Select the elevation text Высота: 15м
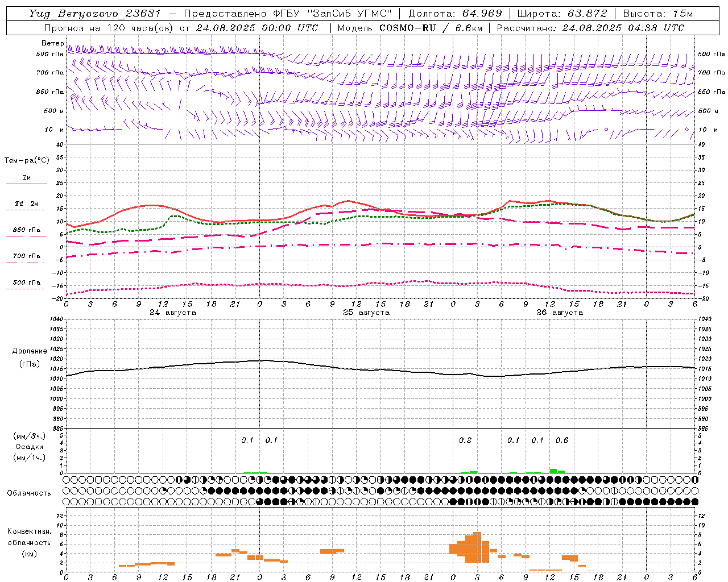 click(658, 13)
